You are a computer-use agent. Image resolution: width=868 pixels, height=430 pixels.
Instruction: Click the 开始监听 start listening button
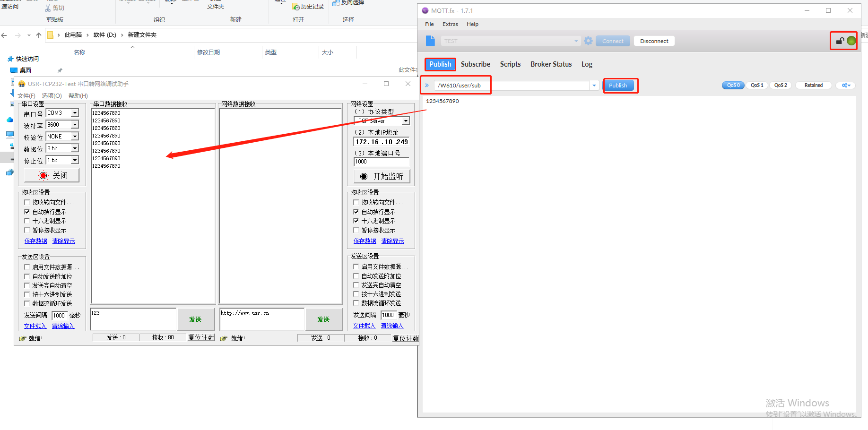pyautogui.click(x=382, y=176)
